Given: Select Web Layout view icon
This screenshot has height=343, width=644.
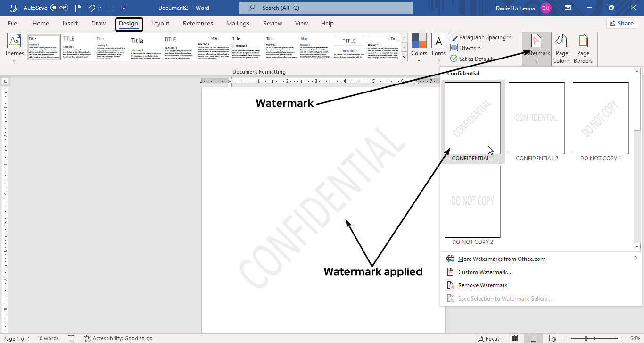Looking at the screenshot, I should click(552, 338).
